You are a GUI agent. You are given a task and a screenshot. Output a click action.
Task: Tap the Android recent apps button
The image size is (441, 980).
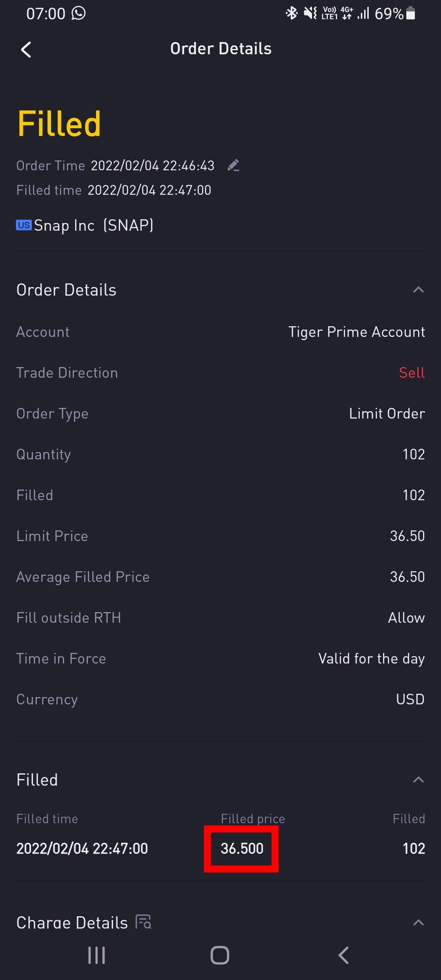click(x=97, y=955)
